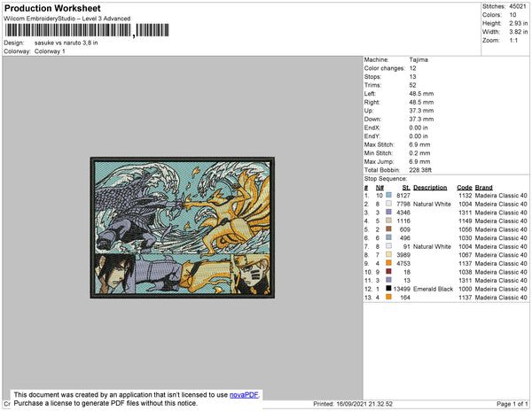The height and width of the screenshot is (411, 532).
Task: Click the 'Page 1 of 1' indicator
Action: [512, 404]
